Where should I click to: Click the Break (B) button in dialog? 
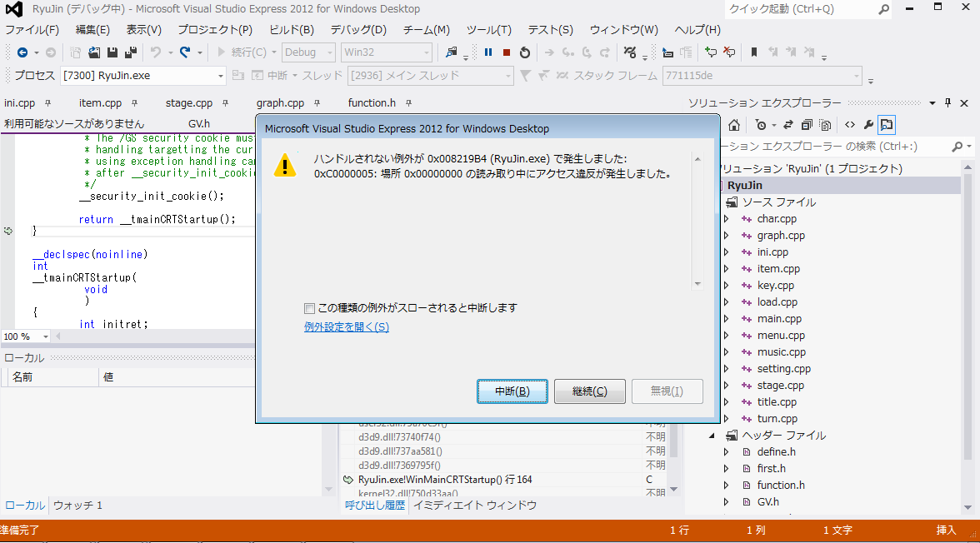click(512, 391)
